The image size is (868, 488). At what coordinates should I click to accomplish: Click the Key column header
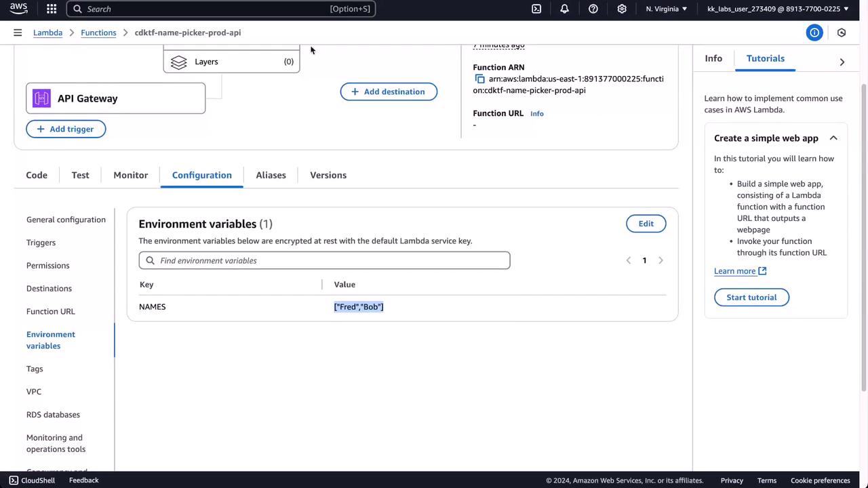[146, 285]
